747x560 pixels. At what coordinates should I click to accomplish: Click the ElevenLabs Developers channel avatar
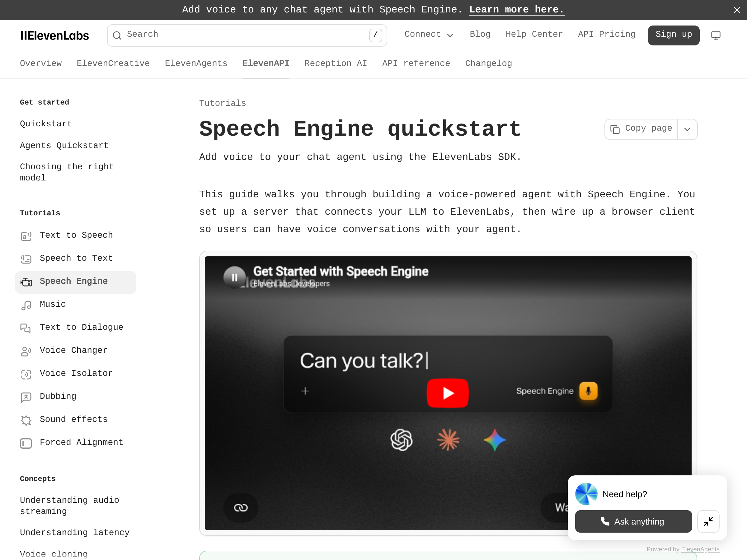coord(234,278)
